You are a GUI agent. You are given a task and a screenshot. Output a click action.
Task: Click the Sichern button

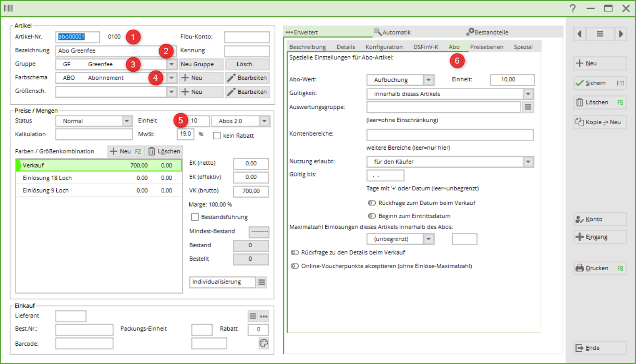600,83
